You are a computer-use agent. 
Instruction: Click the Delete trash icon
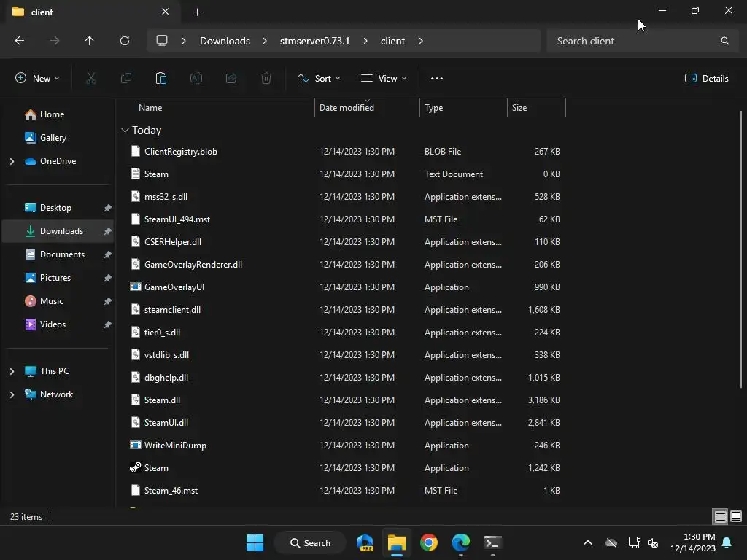point(266,78)
